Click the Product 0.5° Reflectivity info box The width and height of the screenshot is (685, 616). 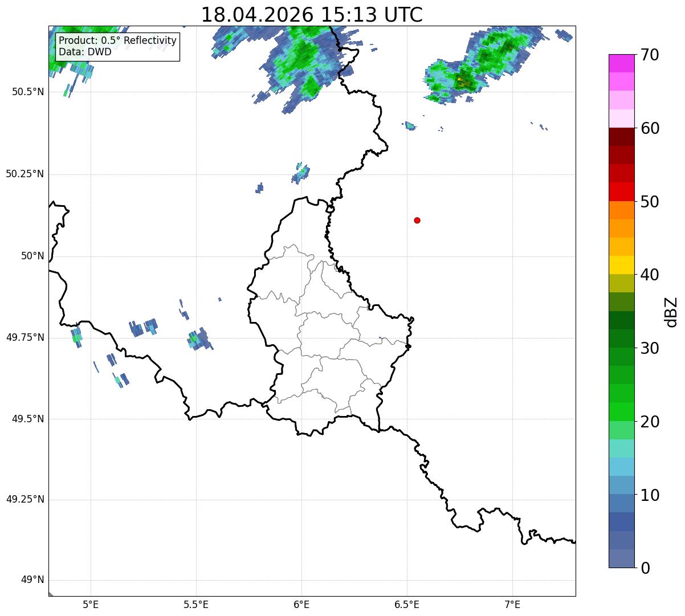(x=117, y=46)
